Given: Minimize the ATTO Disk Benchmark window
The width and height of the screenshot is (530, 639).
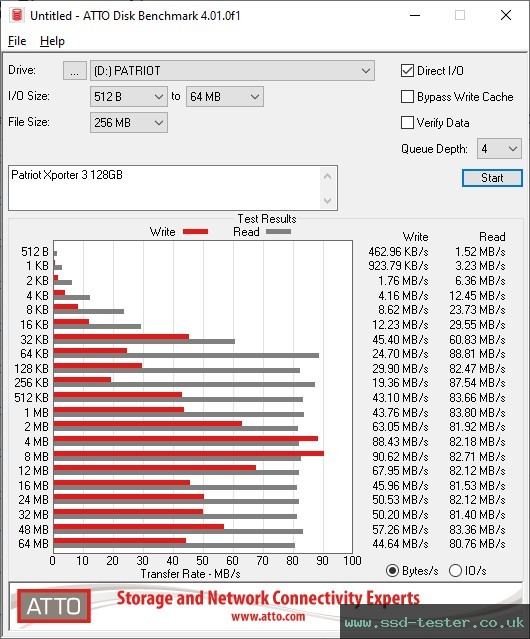Looking at the screenshot, I should (x=415, y=15).
